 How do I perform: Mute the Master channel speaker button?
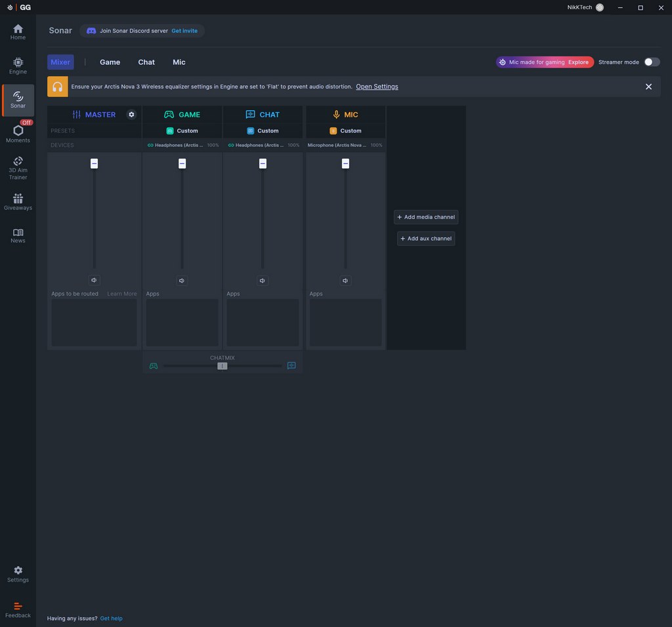tap(94, 281)
